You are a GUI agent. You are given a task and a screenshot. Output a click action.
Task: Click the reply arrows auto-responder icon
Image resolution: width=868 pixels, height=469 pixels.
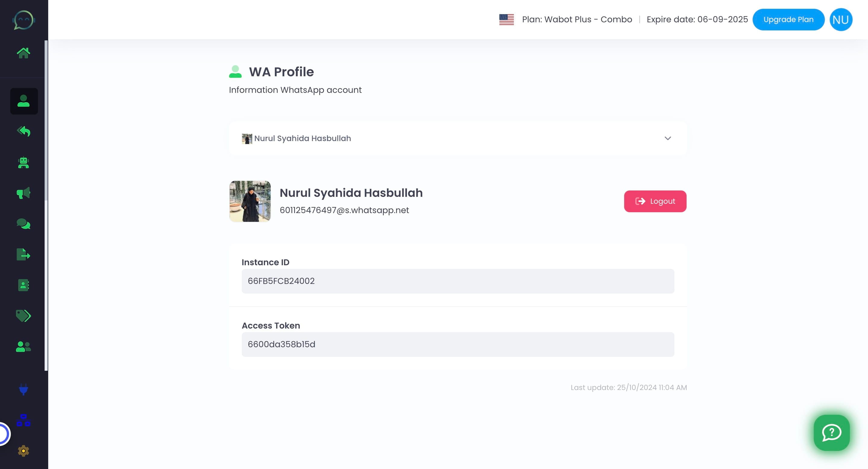coord(23,131)
